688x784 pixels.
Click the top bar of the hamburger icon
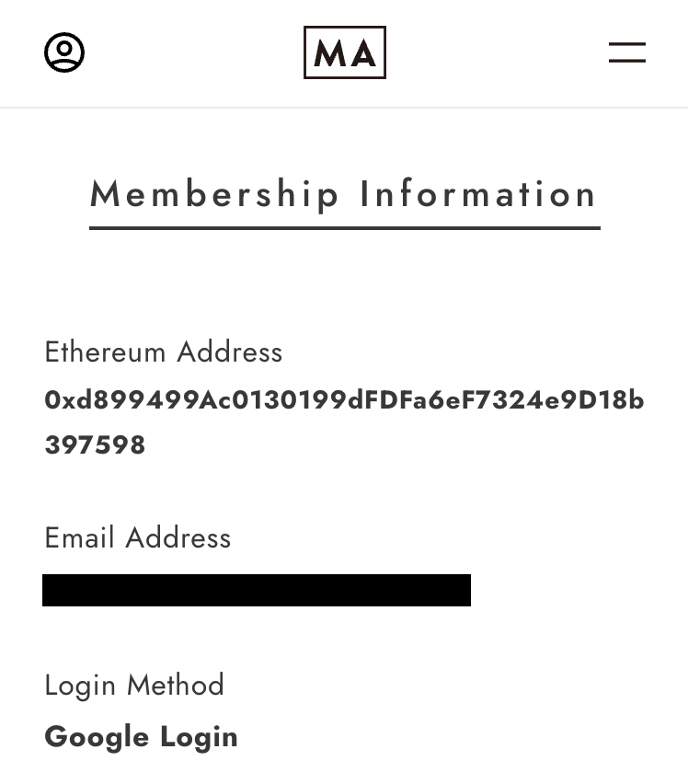[x=626, y=43]
